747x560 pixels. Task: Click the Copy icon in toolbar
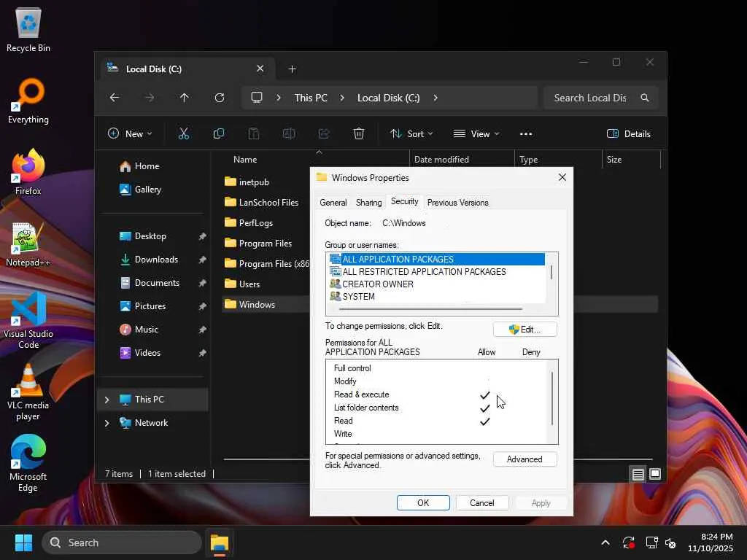click(219, 133)
